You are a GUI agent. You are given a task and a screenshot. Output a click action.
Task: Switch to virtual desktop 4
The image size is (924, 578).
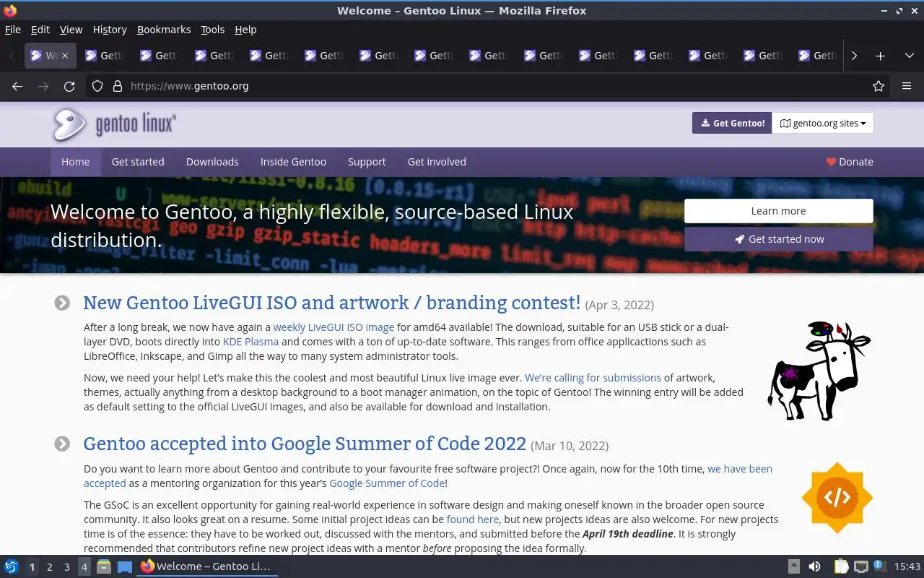click(x=84, y=566)
